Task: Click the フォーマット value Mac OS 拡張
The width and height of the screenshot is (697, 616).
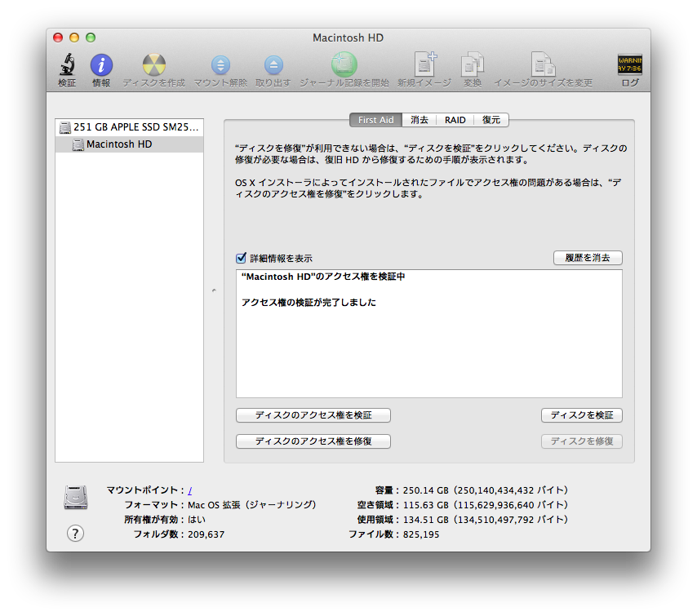Action: [252, 505]
